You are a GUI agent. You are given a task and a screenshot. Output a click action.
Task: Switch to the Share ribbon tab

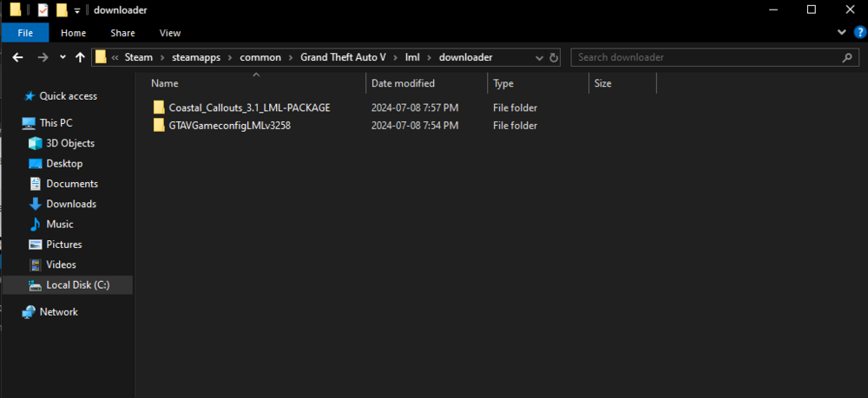click(x=122, y=33)
